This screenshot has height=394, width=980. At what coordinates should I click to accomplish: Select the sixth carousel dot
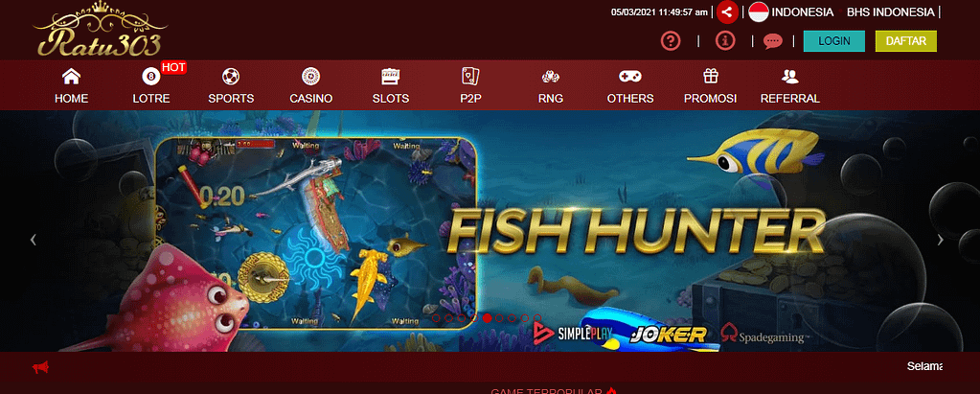click(499, 317)
